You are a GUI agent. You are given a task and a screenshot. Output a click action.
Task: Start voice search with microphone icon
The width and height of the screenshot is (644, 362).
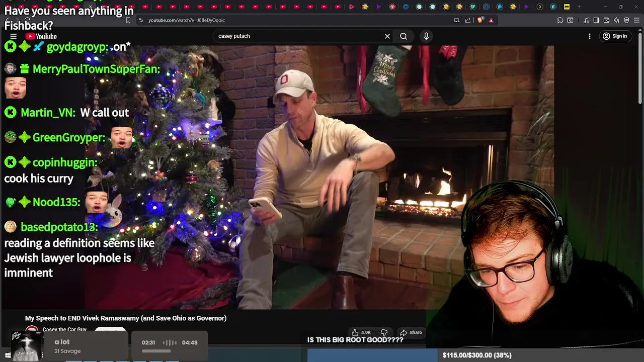coord(426,36)
